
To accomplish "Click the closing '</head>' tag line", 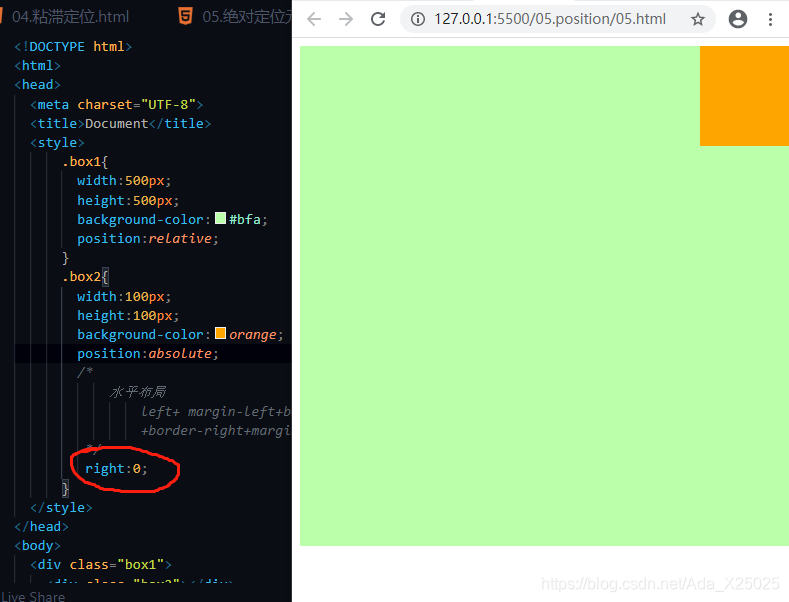I will pos(41,526).
